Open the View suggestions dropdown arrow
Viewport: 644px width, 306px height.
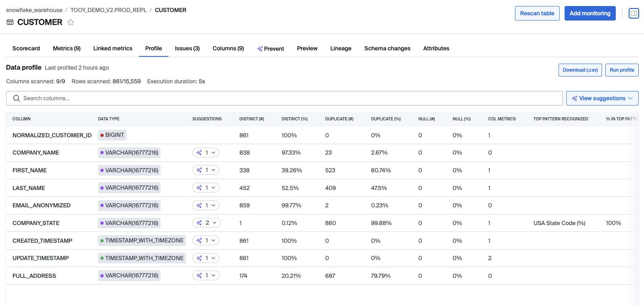[630, 98]
